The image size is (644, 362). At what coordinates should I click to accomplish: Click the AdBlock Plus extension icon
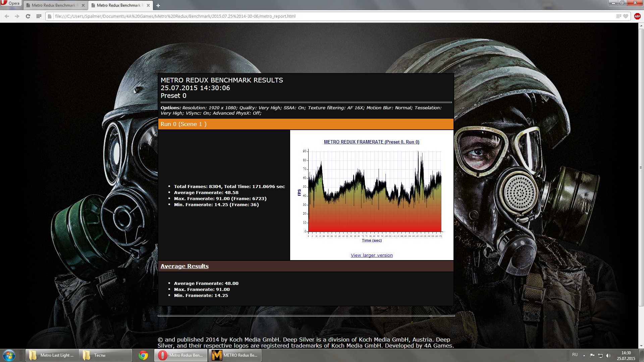click(637, 16)
